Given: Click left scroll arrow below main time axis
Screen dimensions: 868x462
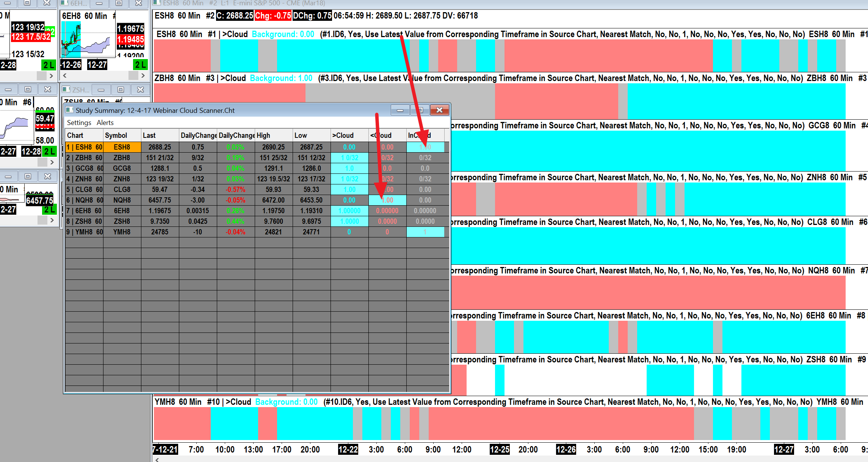Looking at the screenshot, I should click(157, 460).
